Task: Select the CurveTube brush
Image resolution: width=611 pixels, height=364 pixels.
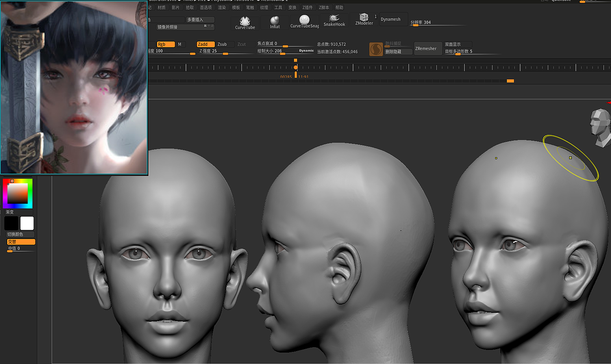Action: coord(244,22)
